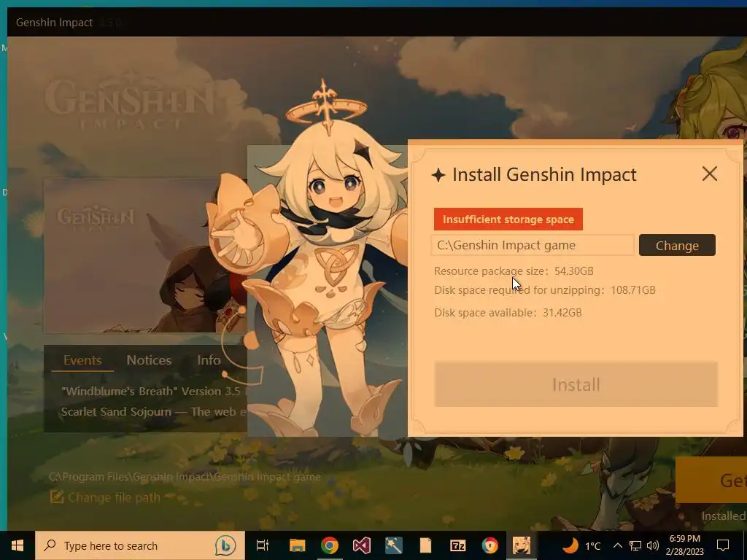Click the Disk space required for unzipping line
The image size is (747, 560).
click(544, 290)
